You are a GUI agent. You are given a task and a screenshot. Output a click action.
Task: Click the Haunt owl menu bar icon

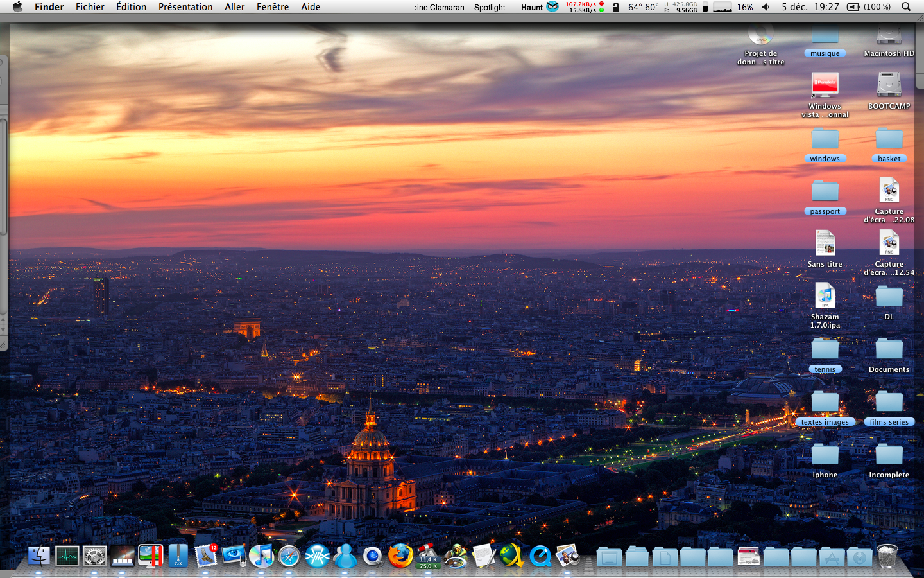pyautogui.click(x=552, y=7)
